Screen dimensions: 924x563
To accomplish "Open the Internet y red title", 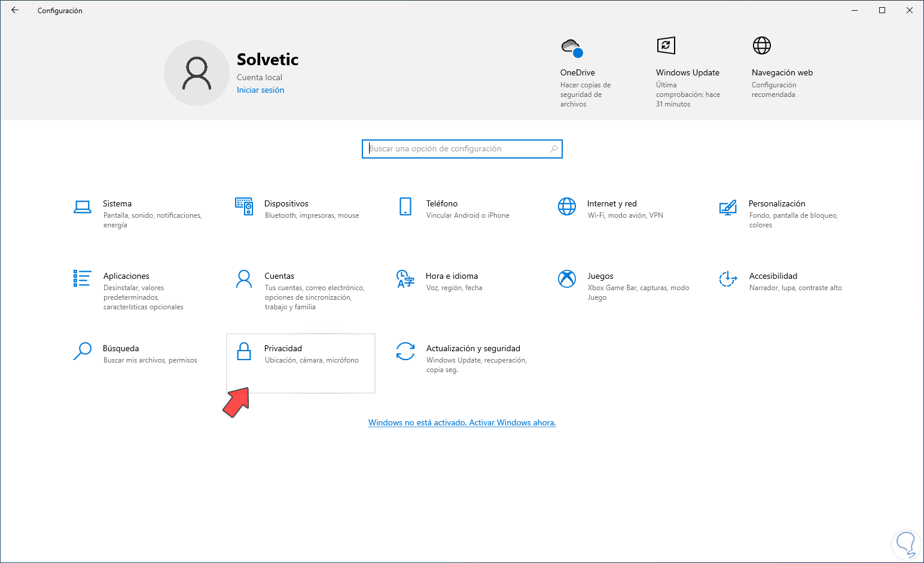I will [612, 204].
